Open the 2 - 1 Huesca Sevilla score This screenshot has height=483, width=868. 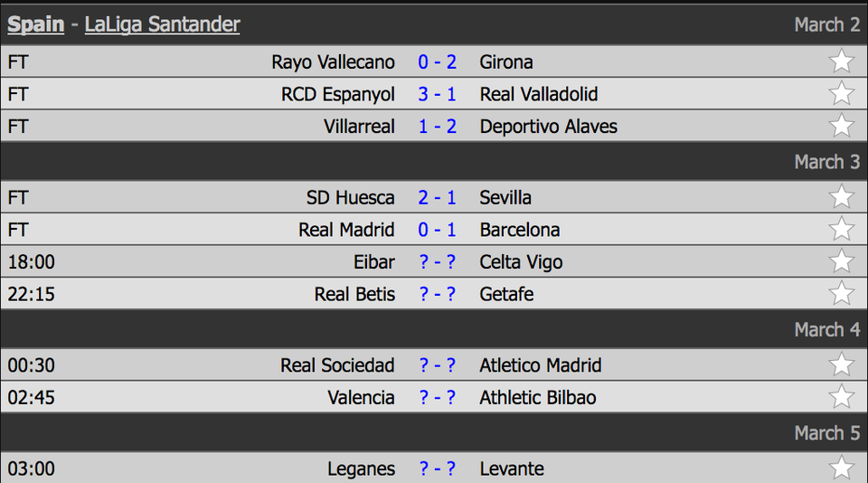[437, 197]
